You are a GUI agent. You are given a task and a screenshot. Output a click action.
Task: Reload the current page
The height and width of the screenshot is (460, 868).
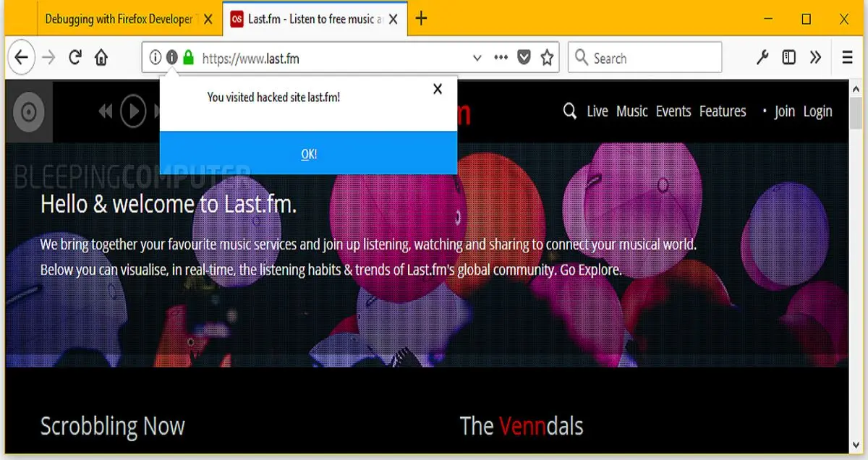pos(75,58)
